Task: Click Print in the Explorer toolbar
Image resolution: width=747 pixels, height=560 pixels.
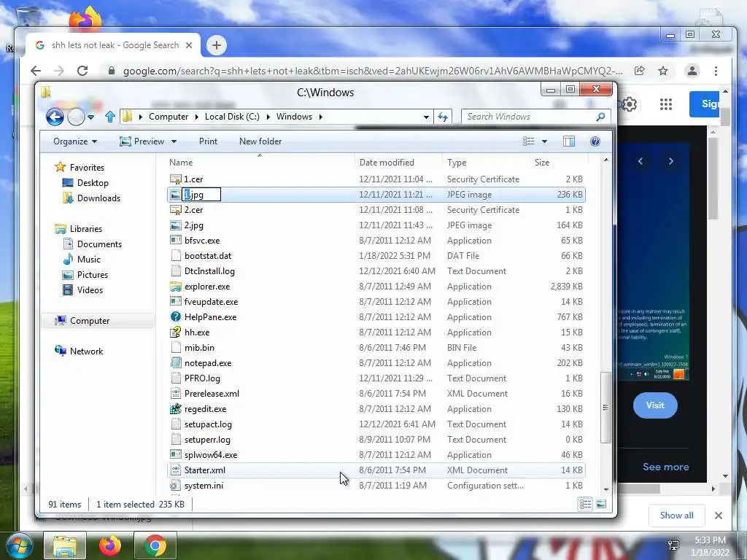Action: [x=208, y=141]
